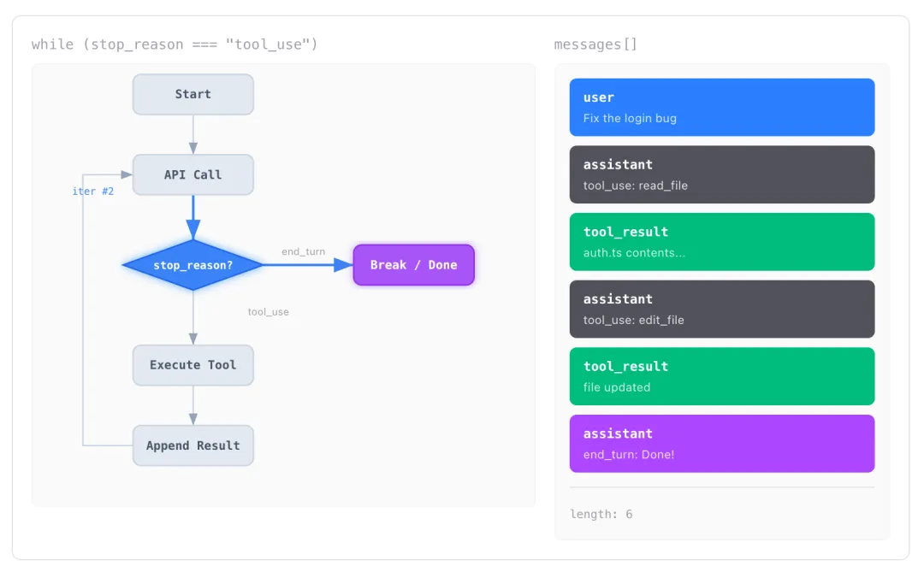
Task: Click the Start node in the flowchart
Action: [192, 94]
